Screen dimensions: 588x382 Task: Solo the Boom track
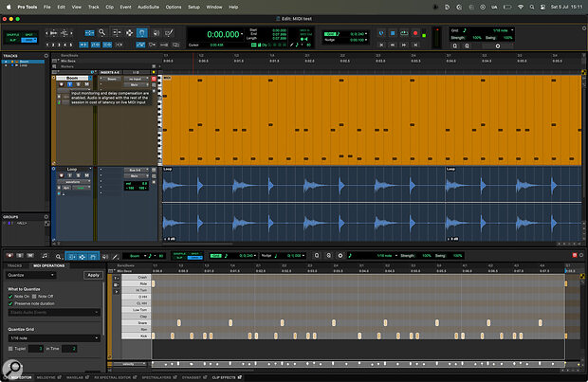[x=78, y=84]
